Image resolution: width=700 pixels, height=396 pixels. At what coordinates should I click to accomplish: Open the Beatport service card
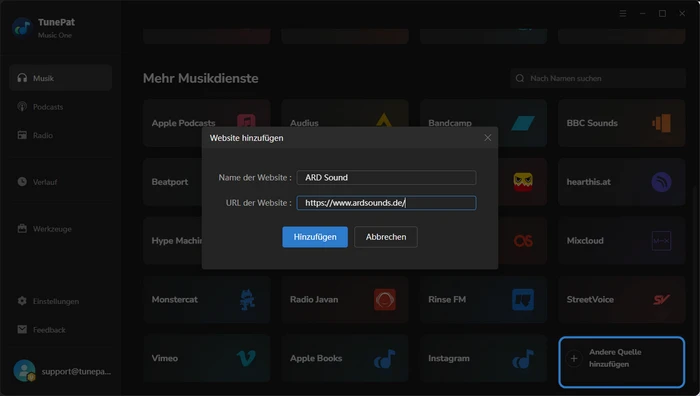(172, 182)
